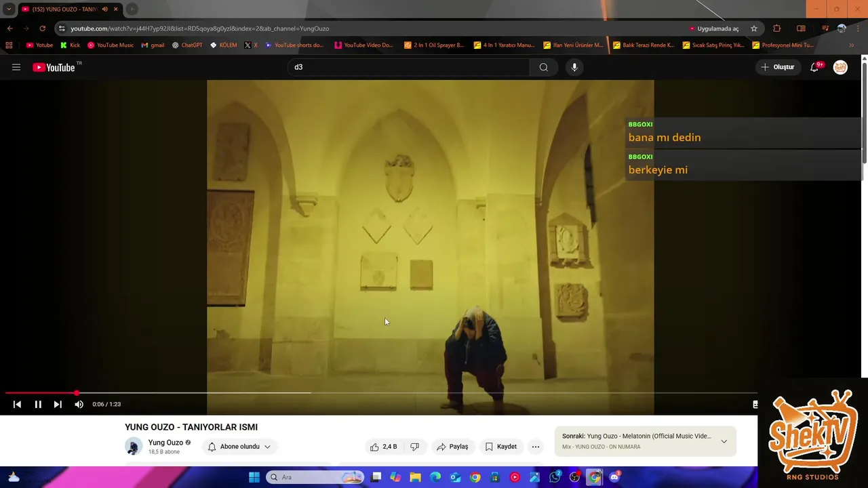Open the notifications bell
The height and width of the screenshot is (488, 868).
point(814,67)
